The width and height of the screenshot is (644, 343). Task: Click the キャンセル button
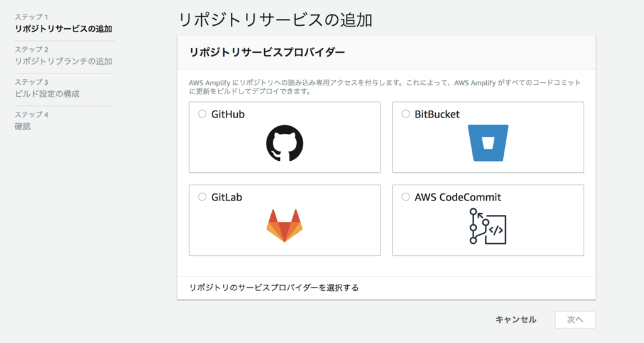click(x=516, y=320)
